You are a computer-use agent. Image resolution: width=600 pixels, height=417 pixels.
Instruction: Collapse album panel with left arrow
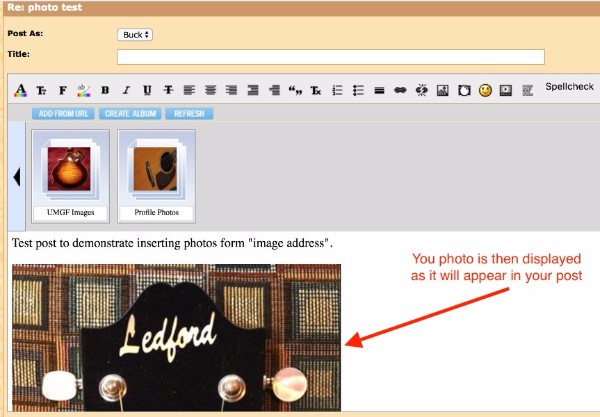click(16, 178)
